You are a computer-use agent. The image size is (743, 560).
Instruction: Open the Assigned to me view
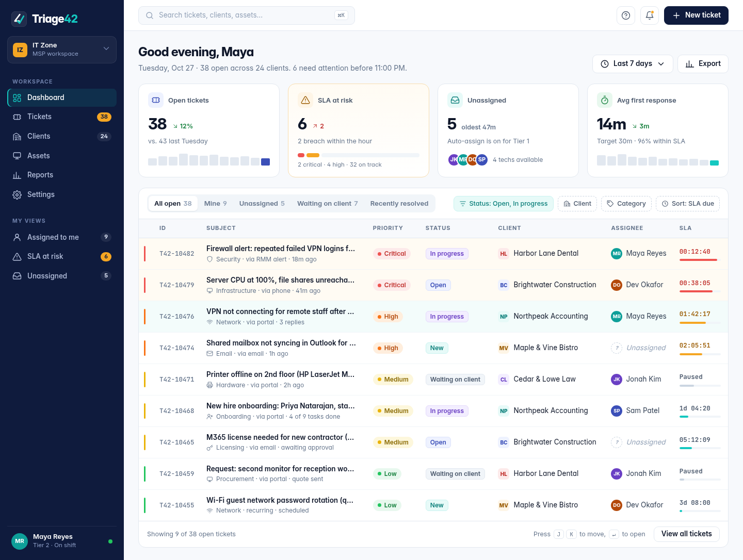point(62,237)
